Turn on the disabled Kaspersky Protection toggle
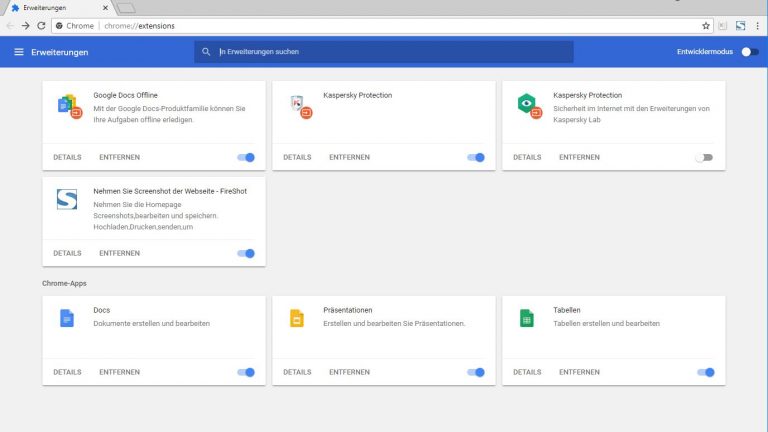This screenshot has width=768, height=432. coord(705,157)
